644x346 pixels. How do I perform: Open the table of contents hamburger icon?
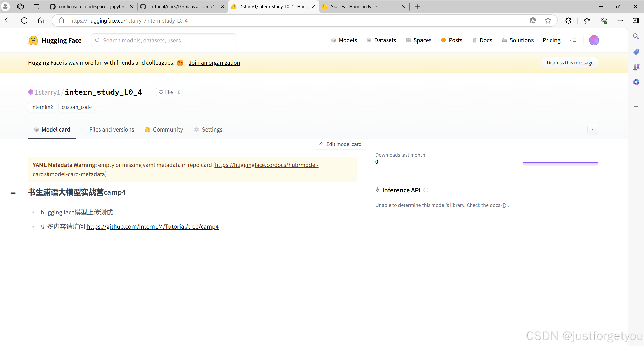(x=13, y=192)
